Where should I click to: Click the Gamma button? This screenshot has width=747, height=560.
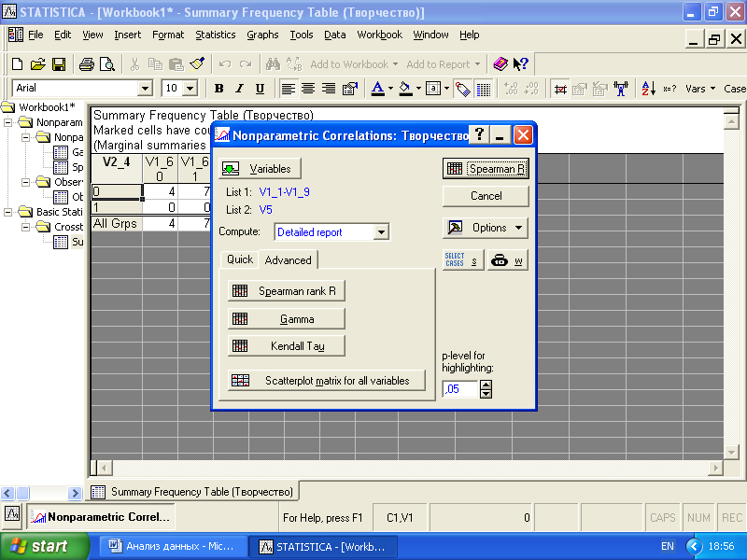click(x=287, y=319)
